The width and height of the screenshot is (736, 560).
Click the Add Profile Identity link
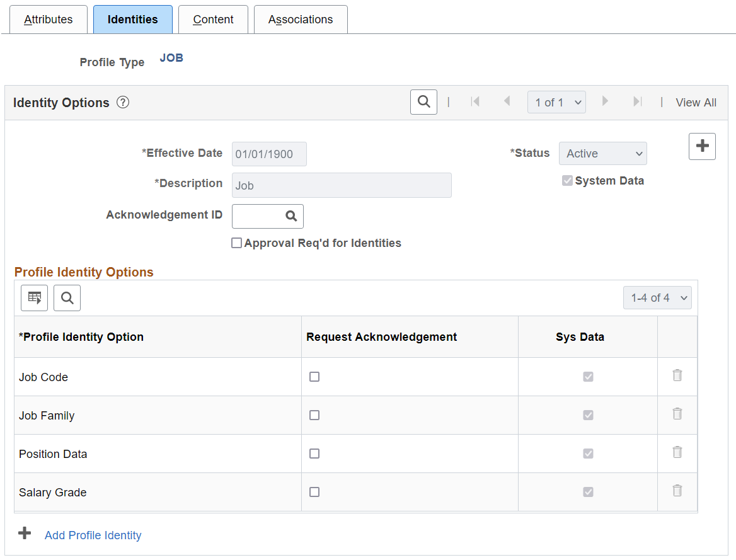click(x=93, y=535)
